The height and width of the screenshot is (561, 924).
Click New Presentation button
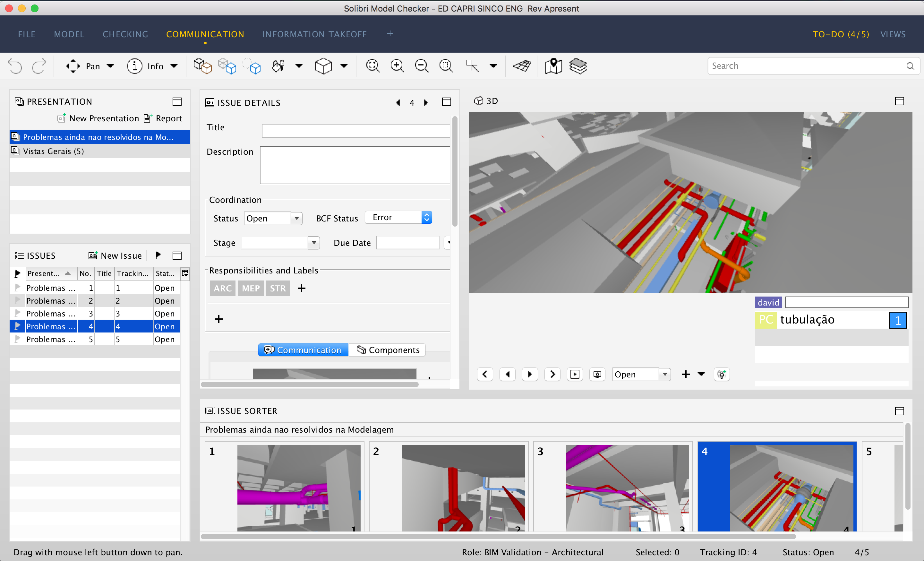(98, 118)
